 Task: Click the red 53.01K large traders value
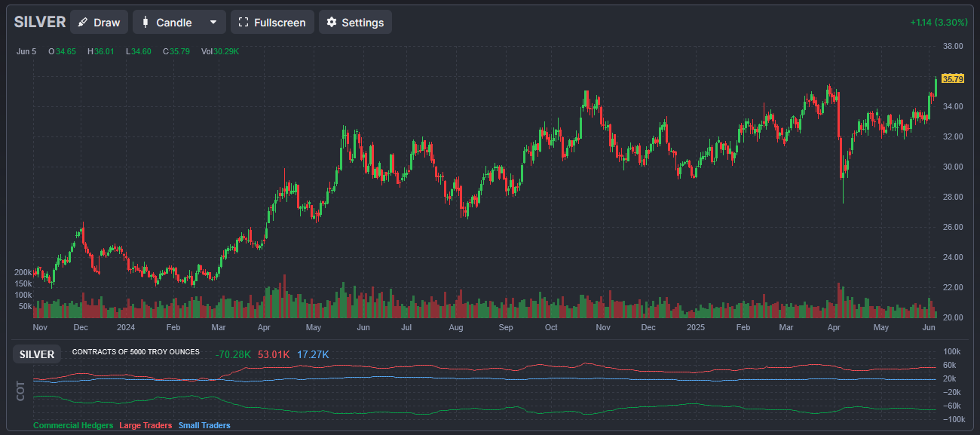[274, 354]
